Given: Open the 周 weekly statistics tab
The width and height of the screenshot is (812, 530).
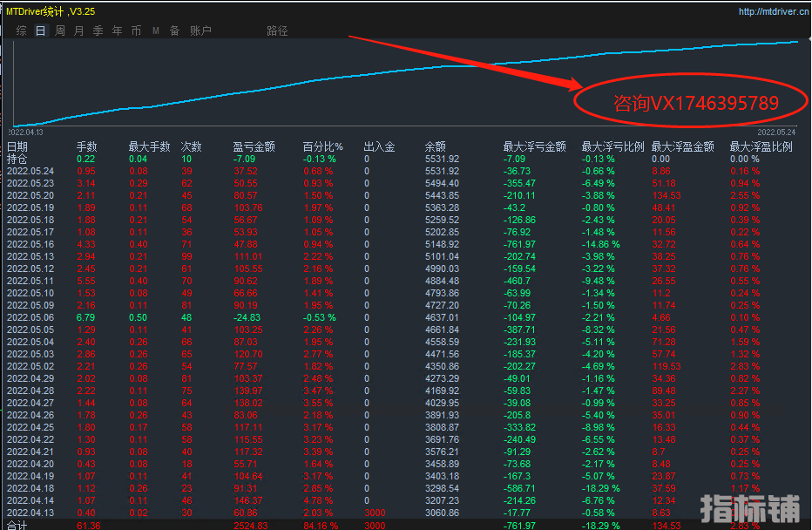Looking at the screenshot, I should 60,31.
